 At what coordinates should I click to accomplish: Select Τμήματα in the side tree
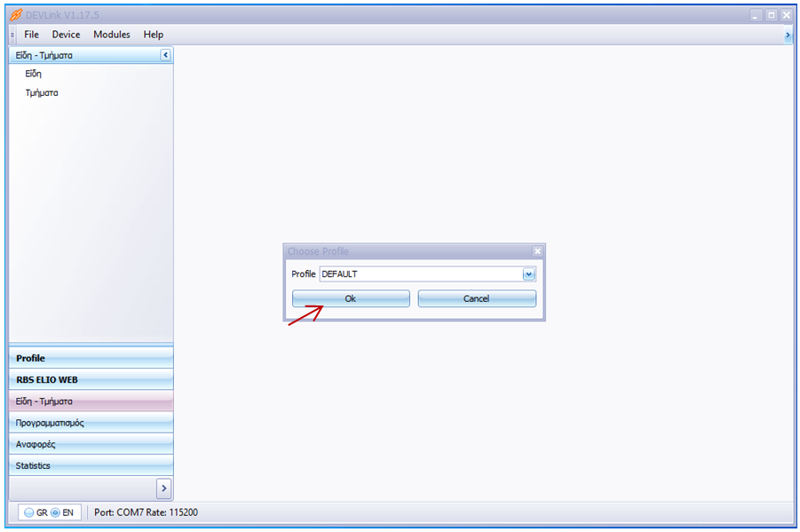42,92
